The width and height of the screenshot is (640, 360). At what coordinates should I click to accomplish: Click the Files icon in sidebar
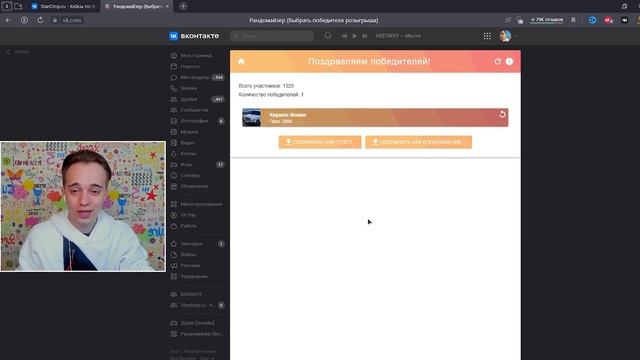coord(174,254)
